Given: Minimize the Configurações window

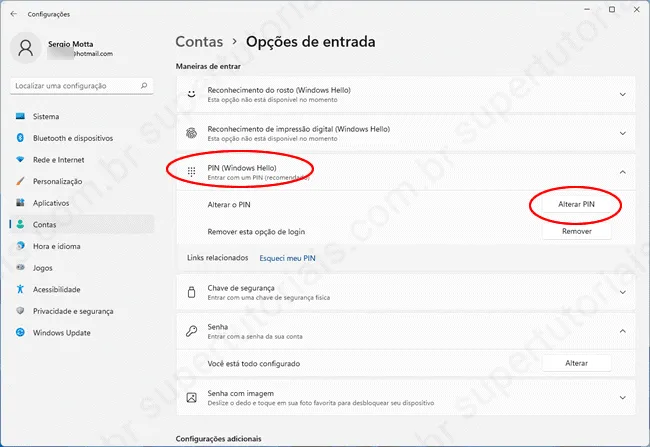Looking at the screenshot, I should click(x=587, y=9).
